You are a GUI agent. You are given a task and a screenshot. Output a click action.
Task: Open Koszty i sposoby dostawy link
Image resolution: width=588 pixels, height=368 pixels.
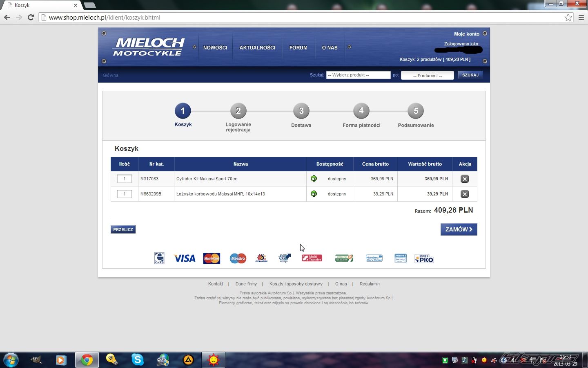296,284
